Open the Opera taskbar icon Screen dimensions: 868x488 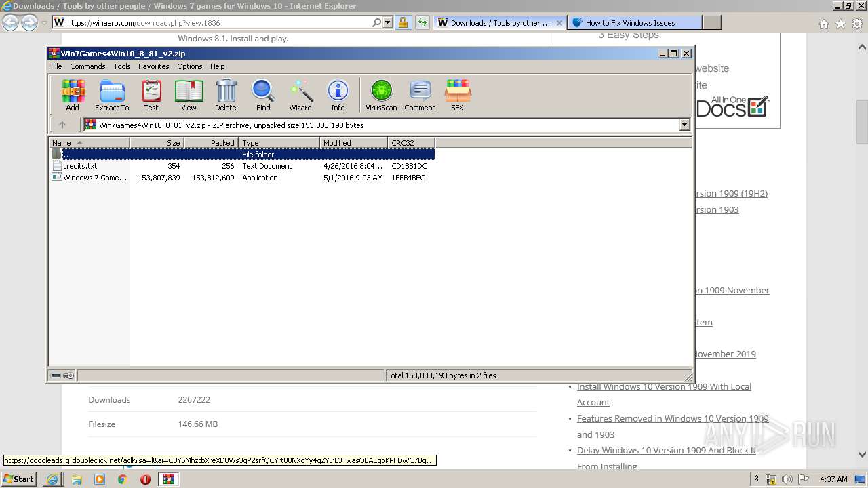click(x=145, y=479)
